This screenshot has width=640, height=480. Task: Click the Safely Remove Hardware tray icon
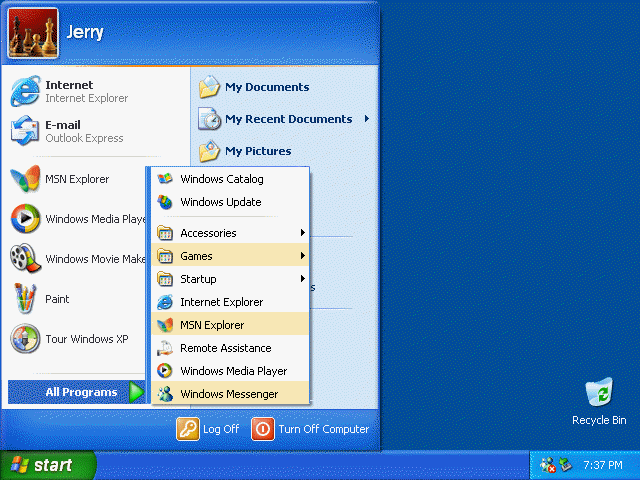coord(565,464)
